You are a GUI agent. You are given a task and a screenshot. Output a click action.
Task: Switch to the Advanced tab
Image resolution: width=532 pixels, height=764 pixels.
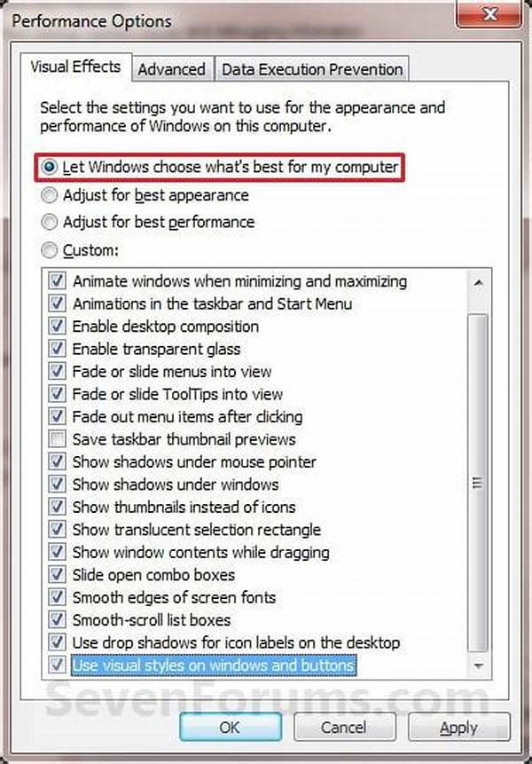(x=171, y=69)
